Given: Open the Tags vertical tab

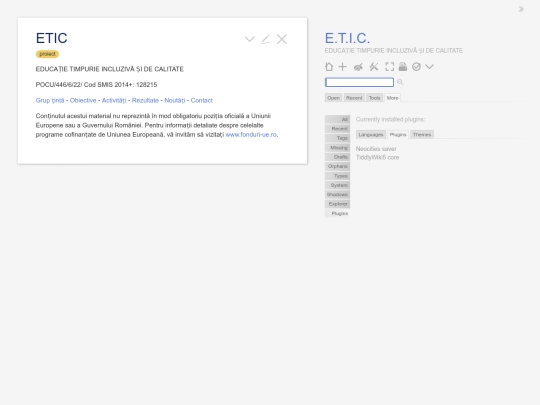Looking at the screenshot, I should [x=338, y=138].
